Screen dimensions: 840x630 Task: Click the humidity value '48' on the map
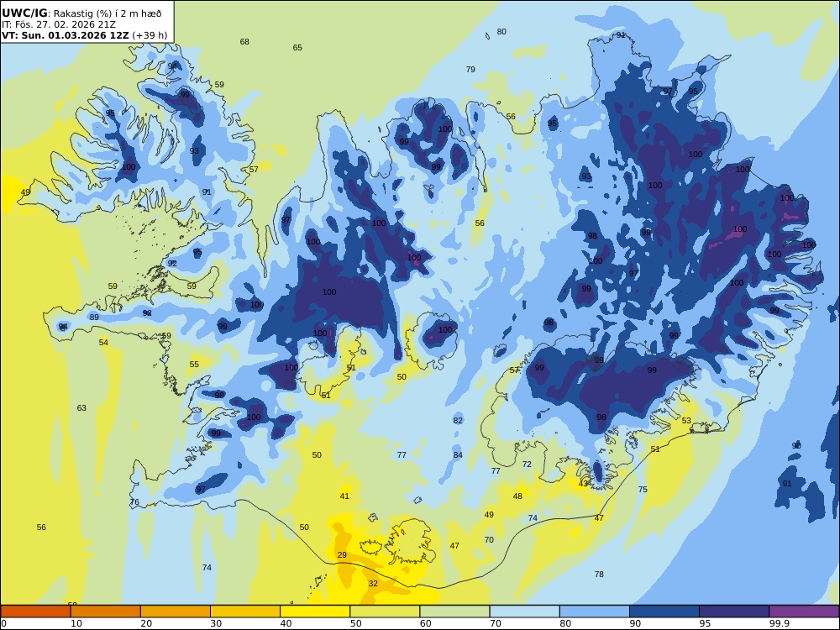(x=517, y=496)
